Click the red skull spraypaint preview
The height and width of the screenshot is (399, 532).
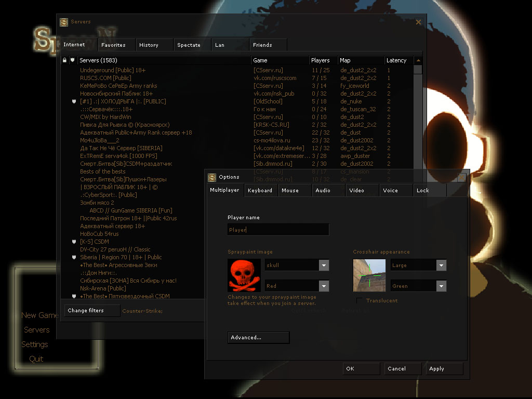point(244,275)
